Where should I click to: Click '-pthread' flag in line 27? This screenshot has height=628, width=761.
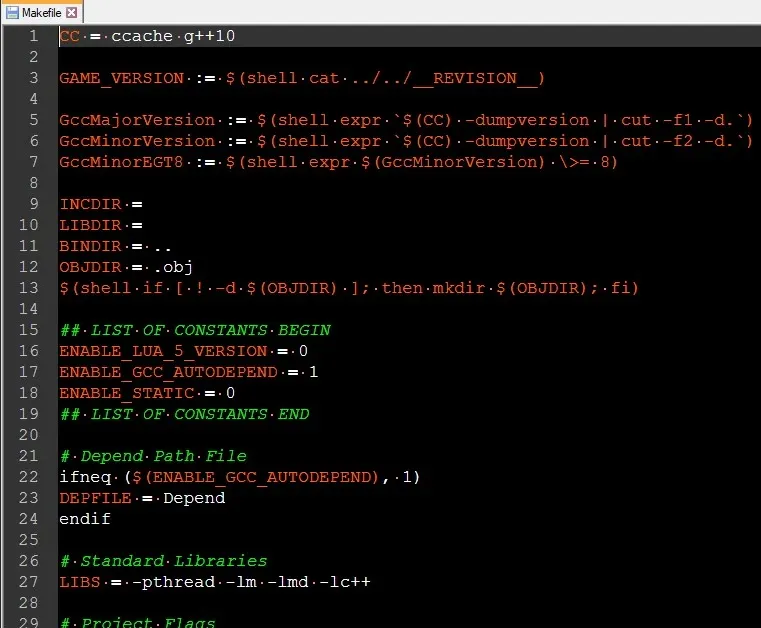[x=173, y=582]
